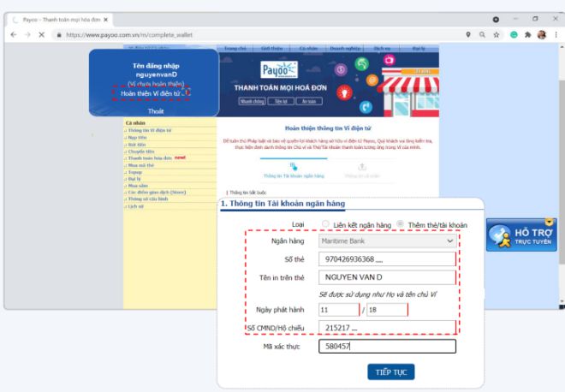Collapse the Hỗ Trợ support widget arrow
The width and height of the screenshot is (565, 392).
click(549, 222)
